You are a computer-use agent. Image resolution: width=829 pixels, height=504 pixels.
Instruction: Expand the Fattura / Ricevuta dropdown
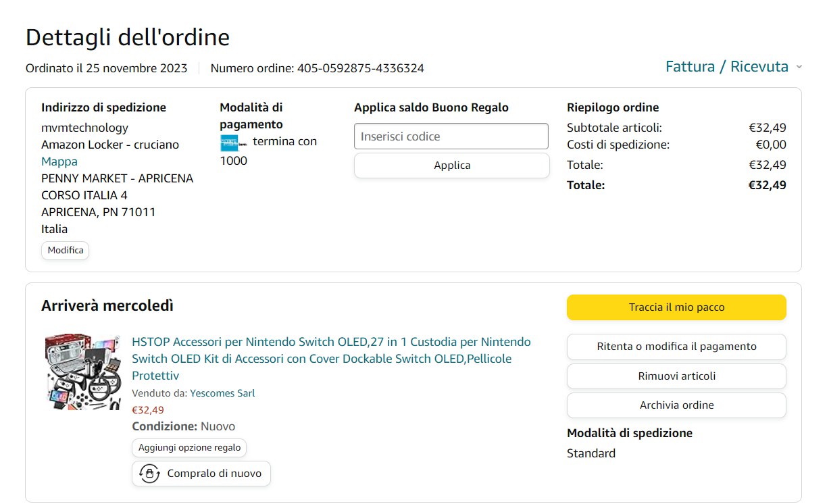726,67
